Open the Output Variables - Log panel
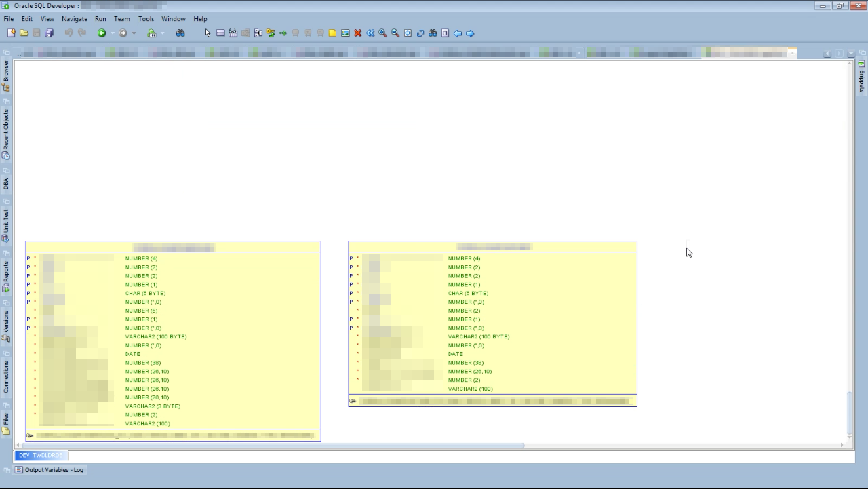868x489 pixels. pos(50,469)
